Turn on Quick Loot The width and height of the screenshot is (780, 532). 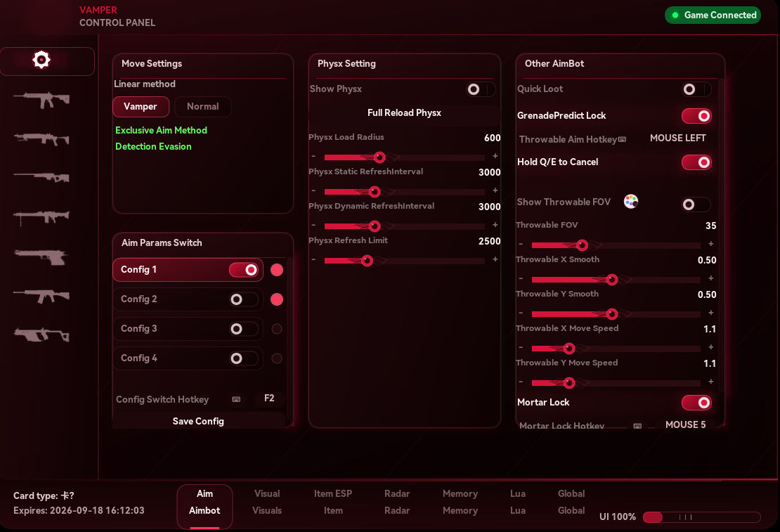point(696,89)
